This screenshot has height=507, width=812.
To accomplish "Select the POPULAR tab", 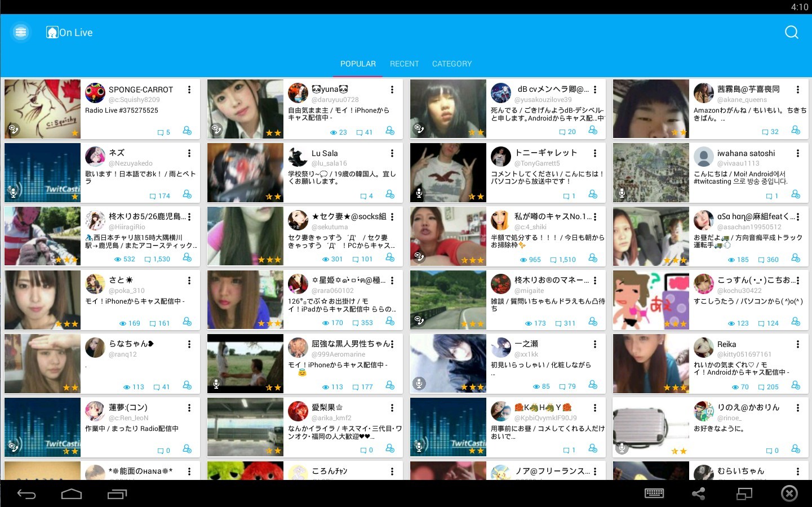I will [358, 64].
